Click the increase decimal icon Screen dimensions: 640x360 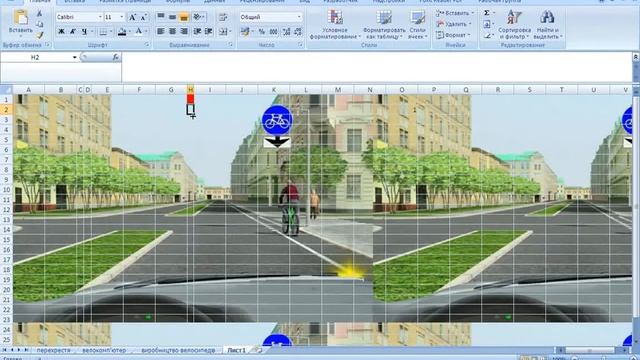tap(287, 31)
